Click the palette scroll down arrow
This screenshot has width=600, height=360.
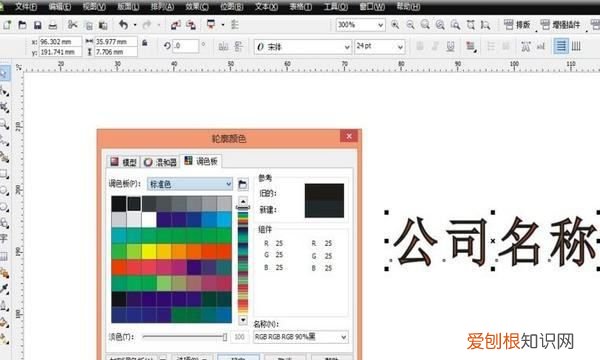tap(243, 319)
